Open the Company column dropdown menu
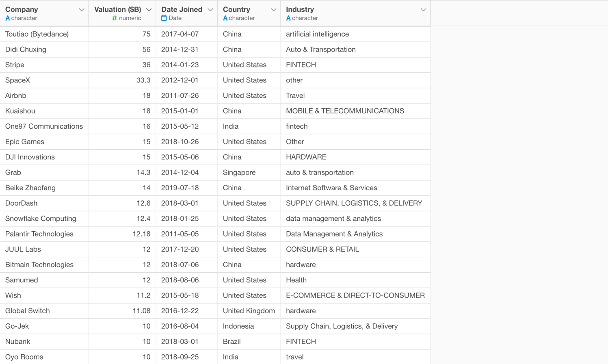The height and width of the screenshot is (364, 608). pyautogui.click(x=81, y=10)
